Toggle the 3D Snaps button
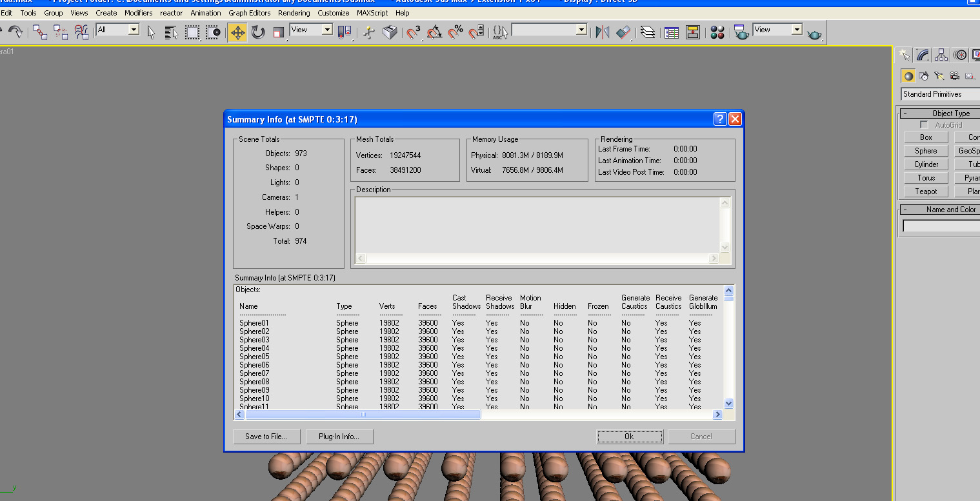The width and height of the screenshot is (980, 501). (414, 32)
